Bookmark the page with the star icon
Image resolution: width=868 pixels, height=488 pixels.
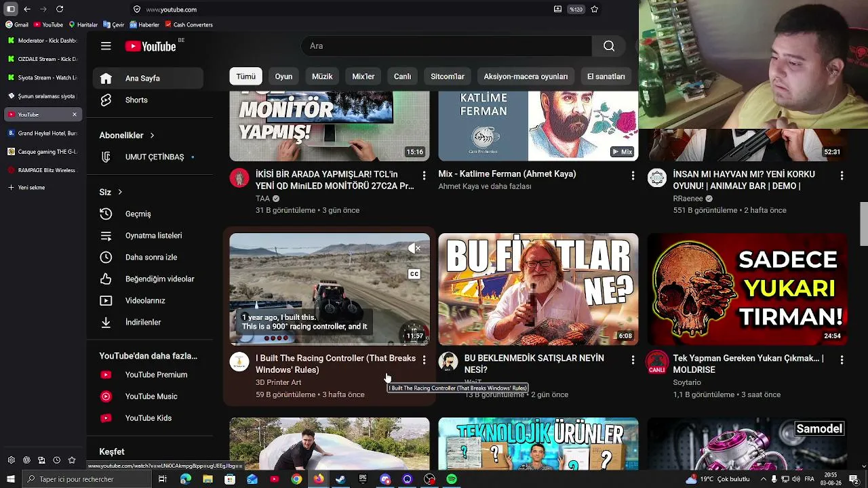coord(595,9)
